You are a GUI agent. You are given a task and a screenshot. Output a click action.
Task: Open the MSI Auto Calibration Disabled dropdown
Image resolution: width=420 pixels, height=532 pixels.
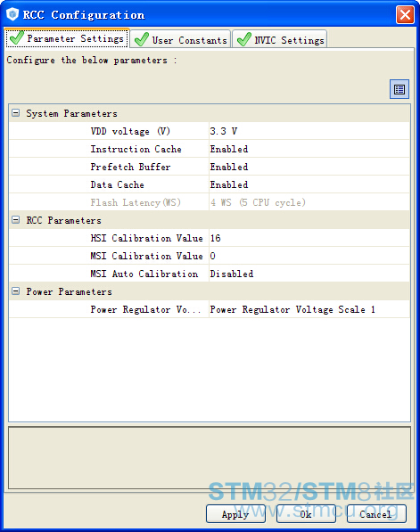[309, 274]
